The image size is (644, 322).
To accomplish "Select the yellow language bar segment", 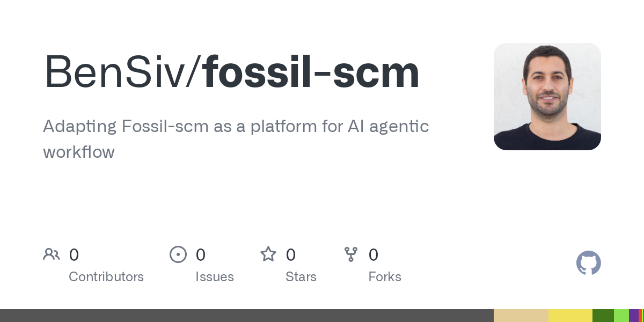I will [570, 316].
